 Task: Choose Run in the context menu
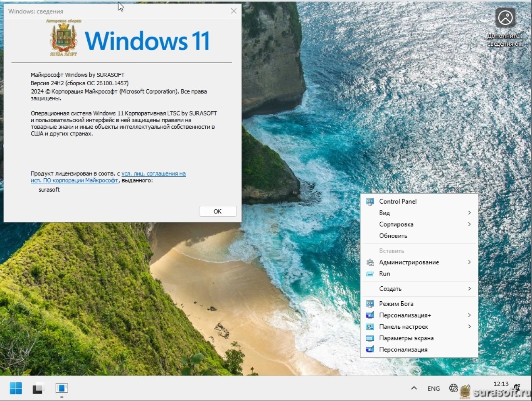(419, 274)
